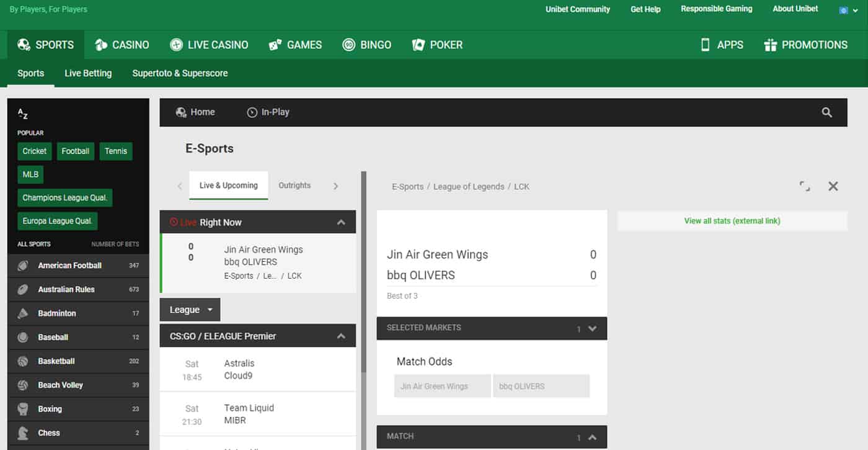The width and height of the screenshot is (868, 450).
Task: Open the Games section
Action: [x=295, y=45]
